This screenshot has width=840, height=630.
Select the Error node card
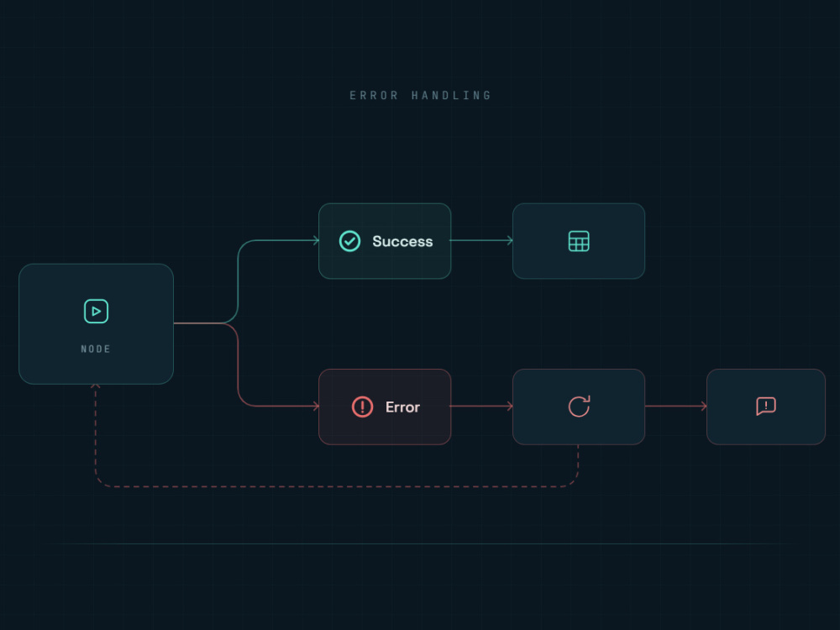click(385, 407)
